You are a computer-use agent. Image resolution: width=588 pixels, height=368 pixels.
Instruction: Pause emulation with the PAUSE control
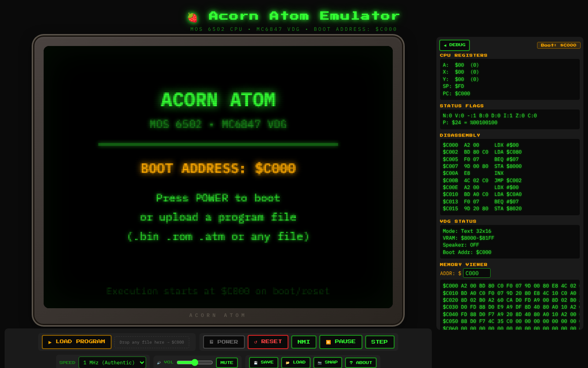click(x=340, y=342)
